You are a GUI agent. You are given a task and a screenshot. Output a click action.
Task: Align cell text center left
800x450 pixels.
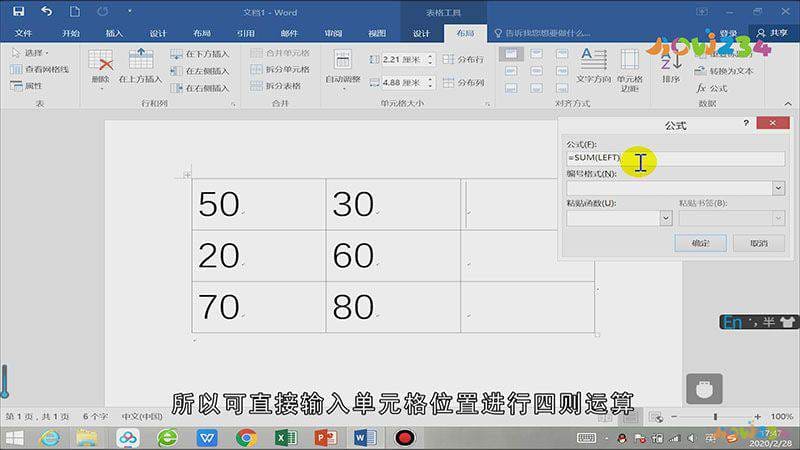pyautogui.click(x=511, y=71)
